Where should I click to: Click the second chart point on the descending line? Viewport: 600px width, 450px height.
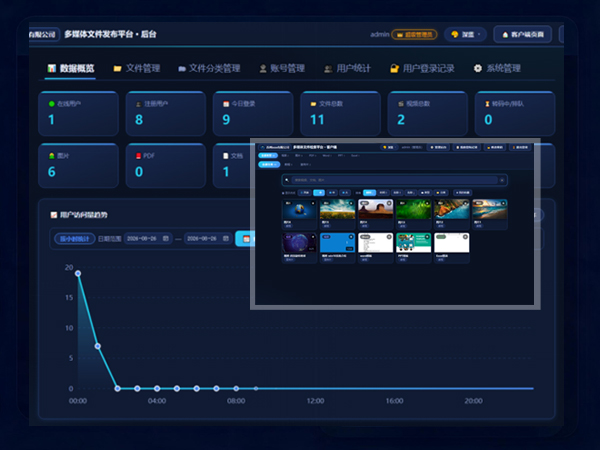coord(98,346)
